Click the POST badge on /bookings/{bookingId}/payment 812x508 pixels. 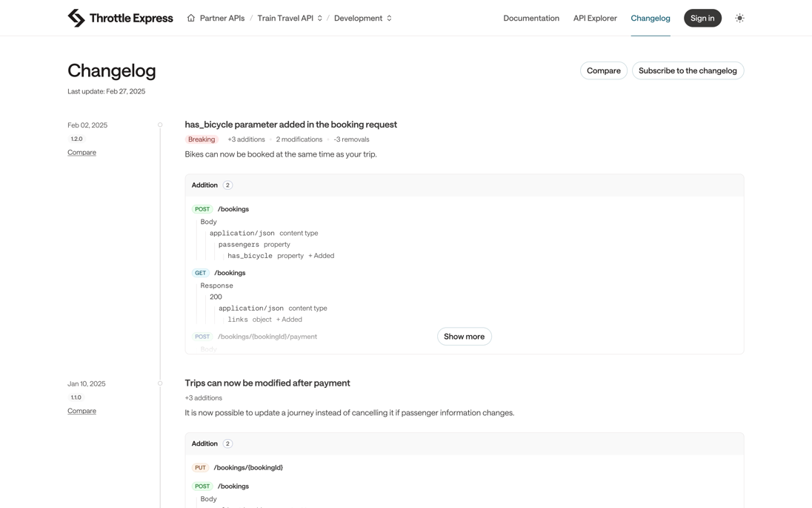[x=202, y=336]
